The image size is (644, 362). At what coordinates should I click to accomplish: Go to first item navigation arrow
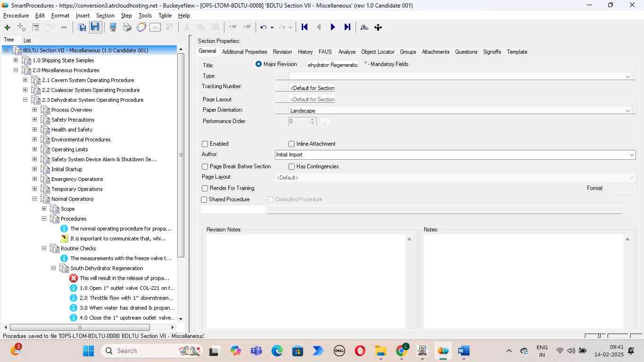click(305, 27)
